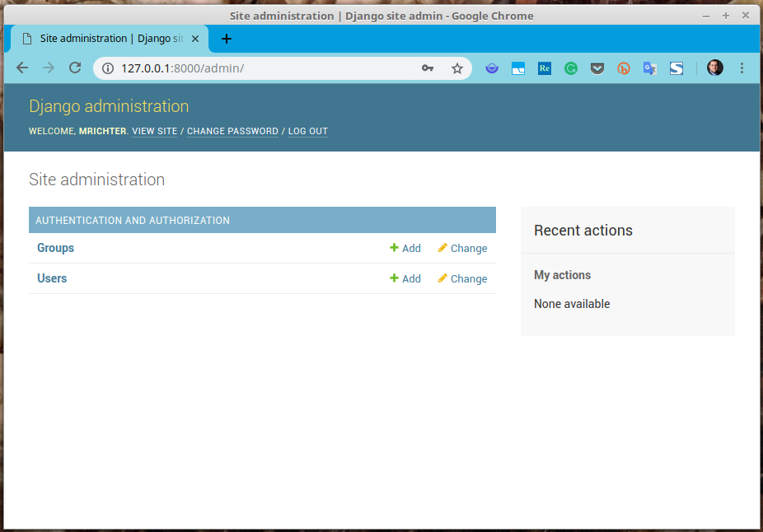
Task: Open the Change Password link
Action: pyautogui.click(x=232, y=131)
